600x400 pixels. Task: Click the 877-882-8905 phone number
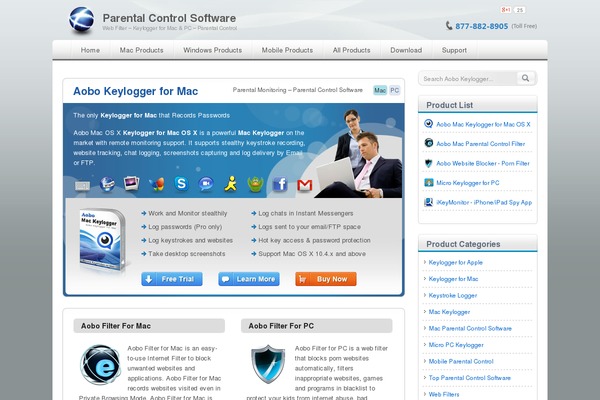482,26
